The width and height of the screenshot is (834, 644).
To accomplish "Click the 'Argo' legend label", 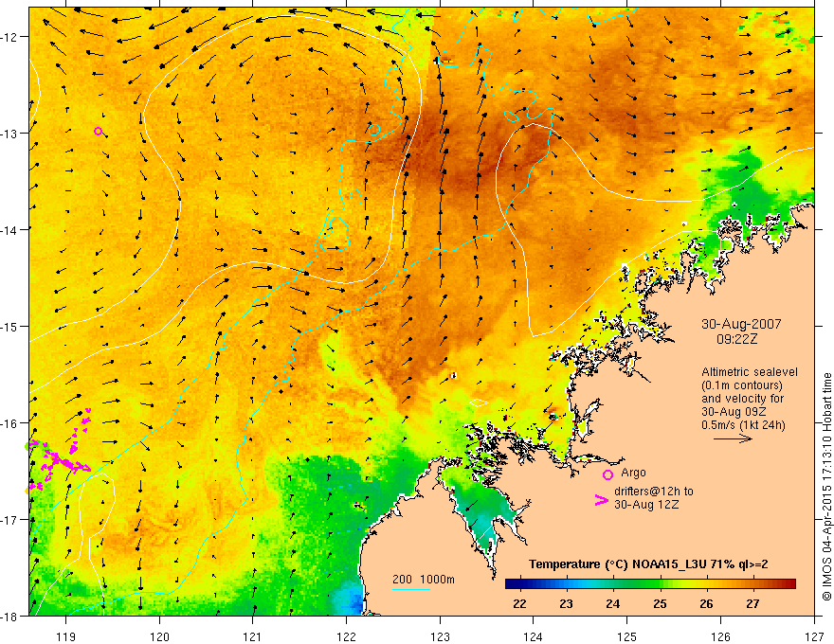I will (x=633, y=473).
